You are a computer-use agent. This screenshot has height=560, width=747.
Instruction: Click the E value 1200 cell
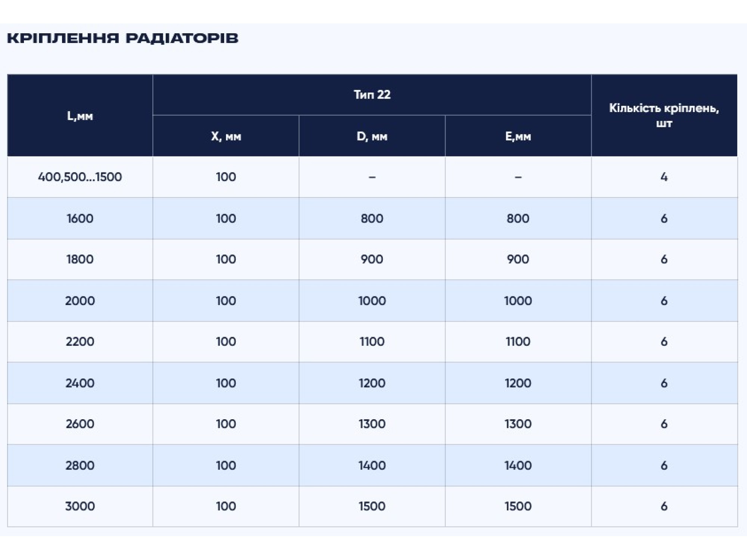518,383
